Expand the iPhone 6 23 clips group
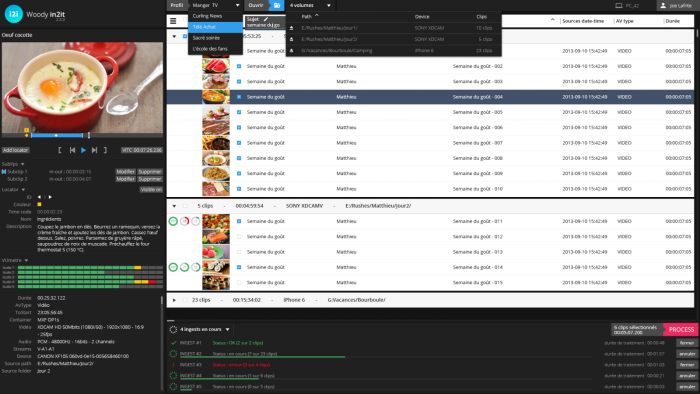This screenshot has width=700, height=394. click(x=174, y=300)
